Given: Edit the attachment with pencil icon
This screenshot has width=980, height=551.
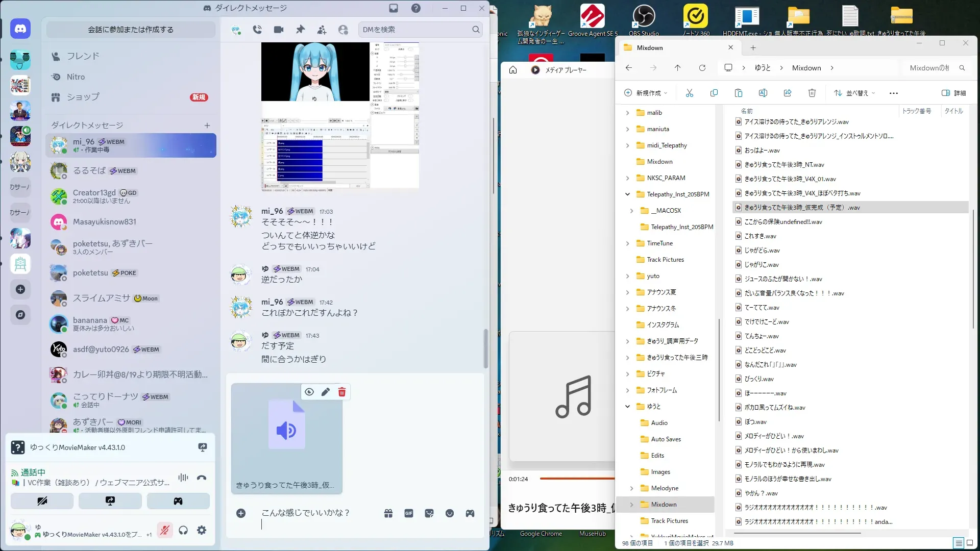Looking at the screenshot, I should point(326,392).
